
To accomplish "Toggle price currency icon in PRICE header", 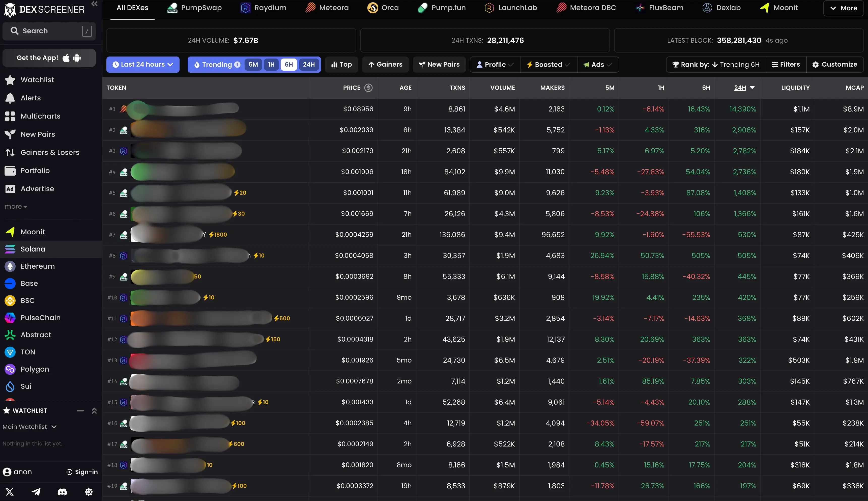I will pos(368,88).
